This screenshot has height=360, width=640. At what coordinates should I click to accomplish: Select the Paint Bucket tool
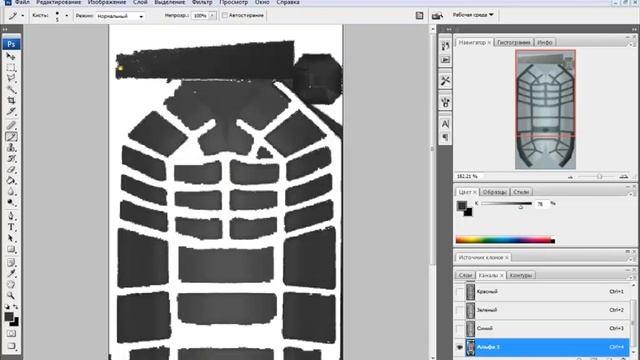tap(11, 180)
